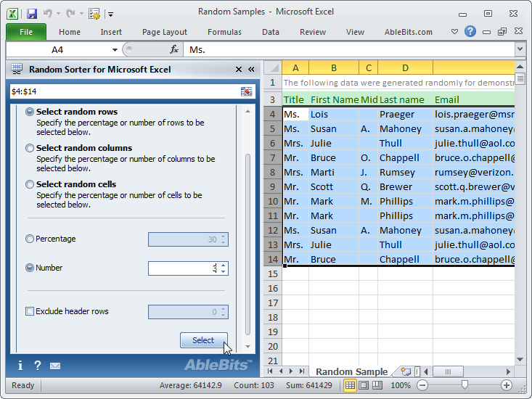Image resolution: width=532 pixels, height=399 pixels.
Task: Click the zoom in plus button
Action: point(506,385)
